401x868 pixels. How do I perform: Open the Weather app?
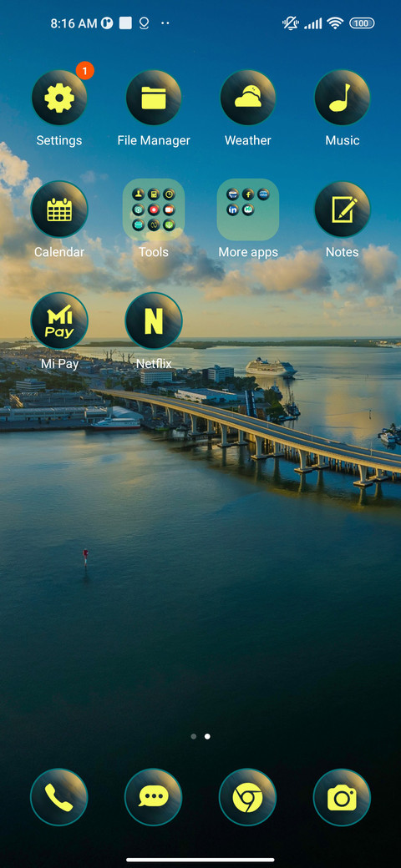pyautogui.click(x=247, y=98)
